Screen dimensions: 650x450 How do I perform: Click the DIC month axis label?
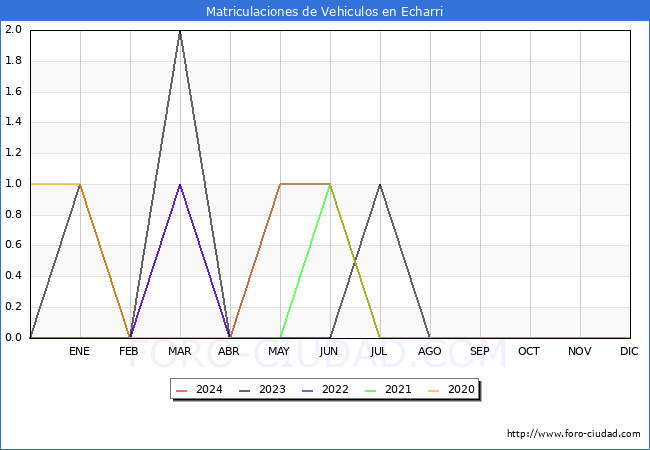point(629,351)
